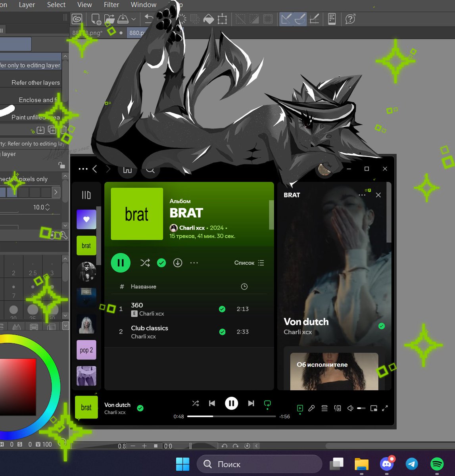Image resolution: width=455 pixels, height=476 pixels.
Task: Select Paint unfilled area sub tool
Action: [x=31, y=117]
